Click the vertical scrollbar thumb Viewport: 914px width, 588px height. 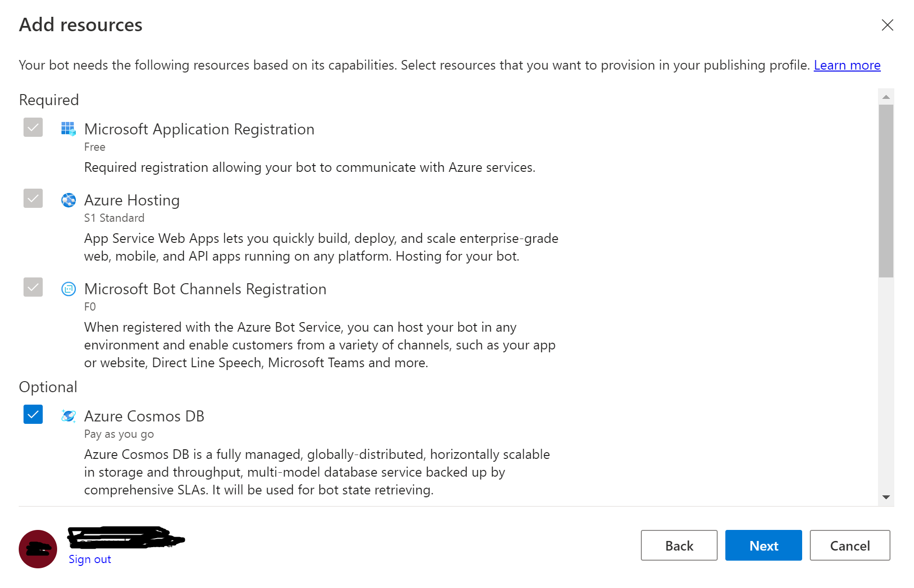pyautogui.click(x=886, y=191)
